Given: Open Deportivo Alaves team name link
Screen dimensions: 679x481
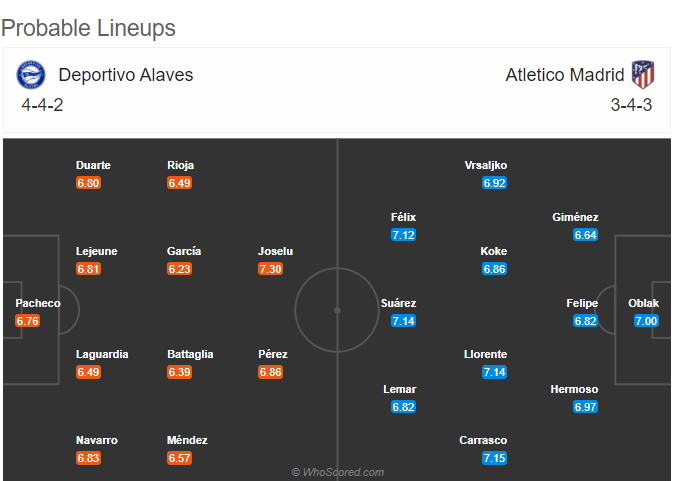Looking at the screenshot, I should click(x=126, y=75).
